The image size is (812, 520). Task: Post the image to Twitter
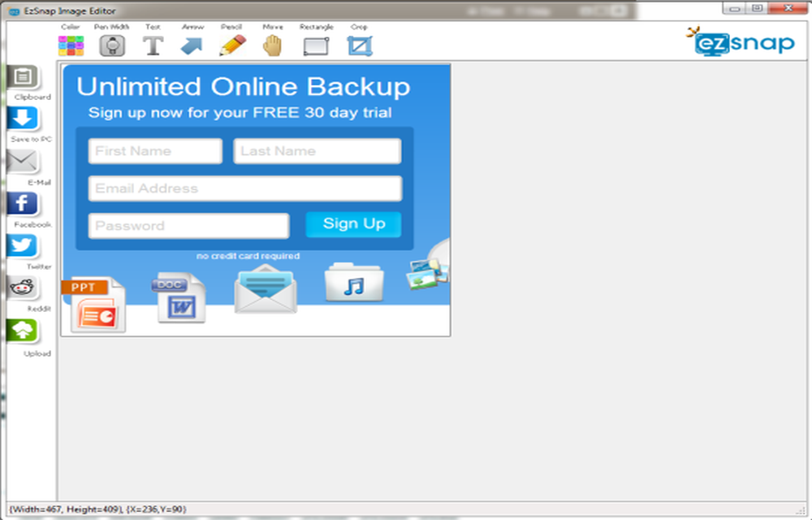coord(23,245)
